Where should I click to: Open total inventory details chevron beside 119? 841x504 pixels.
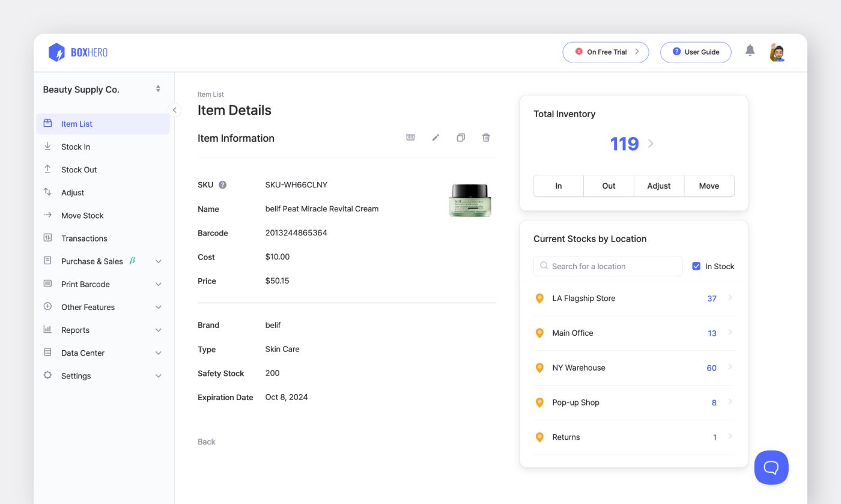pyautogui.click(x=651, y=144)
